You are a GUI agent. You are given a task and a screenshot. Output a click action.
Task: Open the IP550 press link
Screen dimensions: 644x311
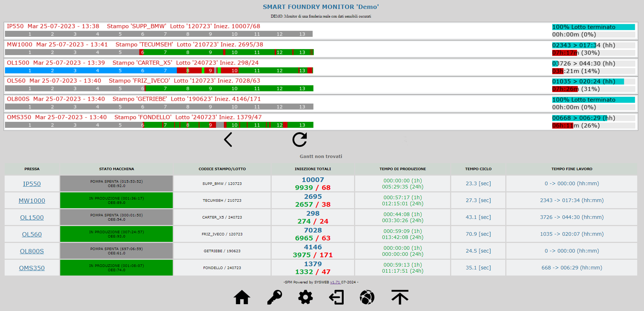pos(32,184)
